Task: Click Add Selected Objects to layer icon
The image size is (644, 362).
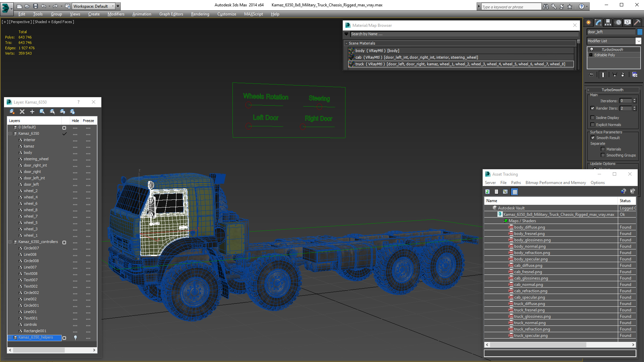Action: (x=42, y=112)
